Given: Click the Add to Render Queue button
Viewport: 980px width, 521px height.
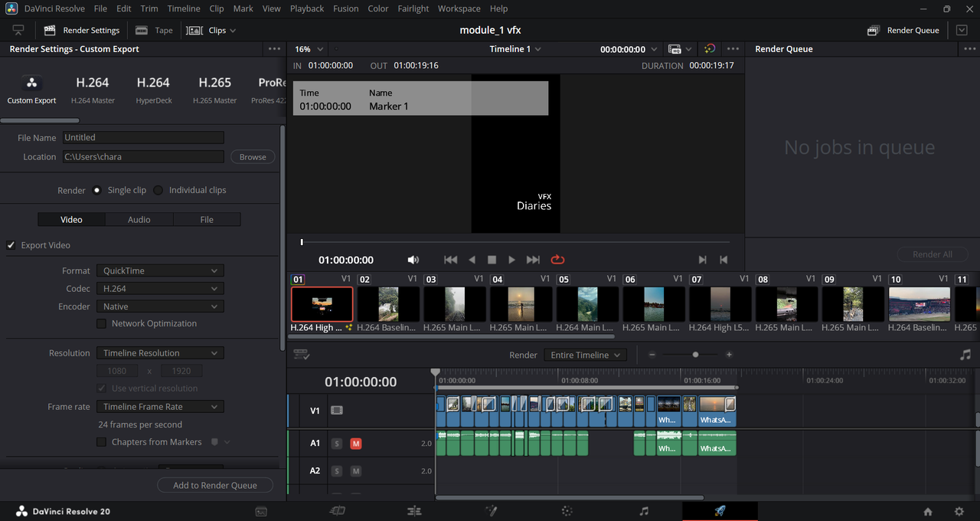Looking at the screenshot, I should pyautogui.click(x=215, y=485).
